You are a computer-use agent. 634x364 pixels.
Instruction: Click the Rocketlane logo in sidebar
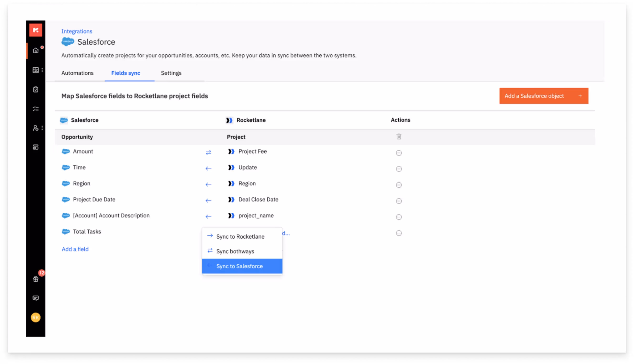36,30
